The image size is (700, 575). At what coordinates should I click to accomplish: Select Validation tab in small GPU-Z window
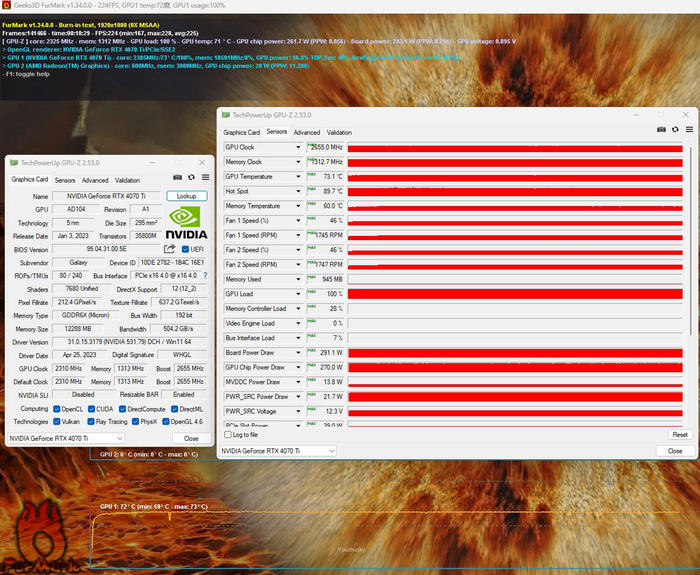tap(127, 180)
